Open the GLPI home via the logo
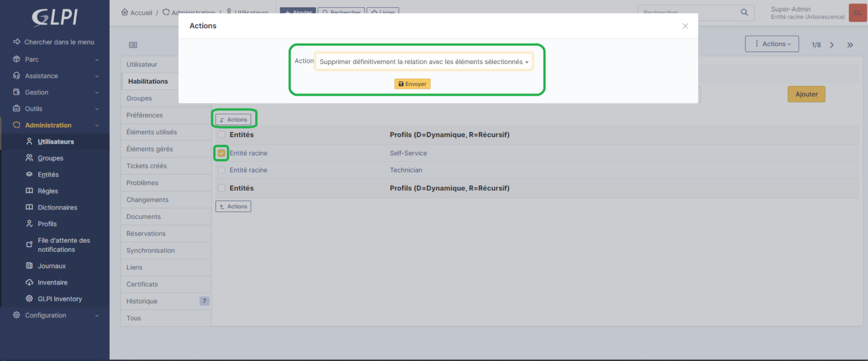868x361 pixels. pos(54,17)
